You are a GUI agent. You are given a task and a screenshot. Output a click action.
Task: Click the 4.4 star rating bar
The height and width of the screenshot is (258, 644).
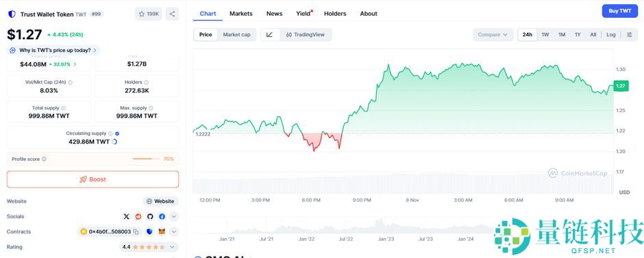[149, 247]
